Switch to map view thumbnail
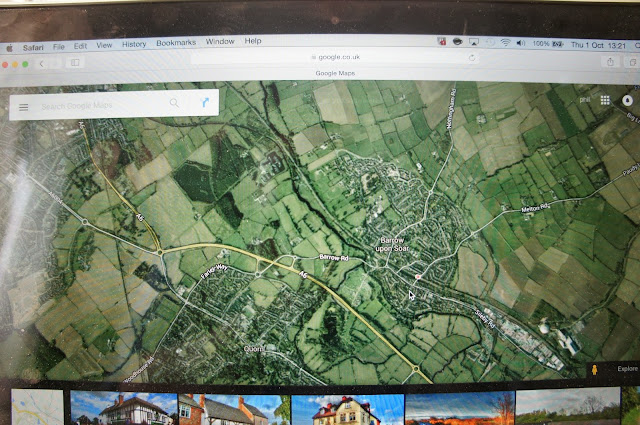 coord(37,407)
